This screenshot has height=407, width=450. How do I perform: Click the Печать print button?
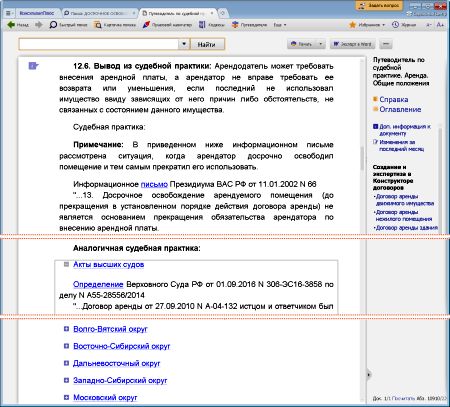302,44
